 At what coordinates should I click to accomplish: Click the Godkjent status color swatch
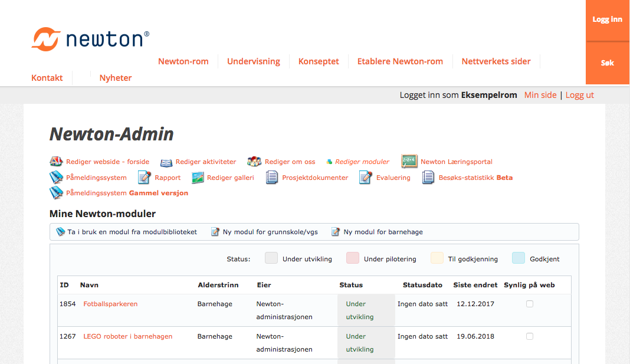[x=519, y=258]
